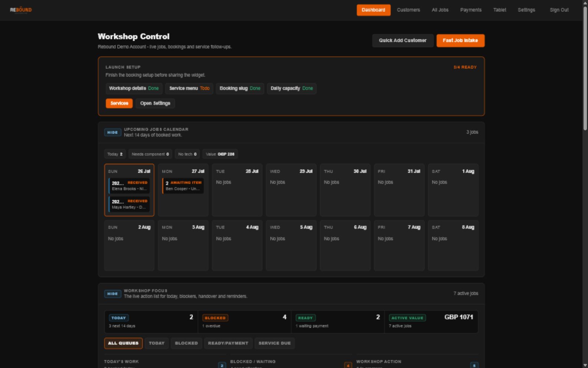Select Sat 1 Aug calendar cell
The width and height of the screenshot is (588, 368).
point(453,190)
